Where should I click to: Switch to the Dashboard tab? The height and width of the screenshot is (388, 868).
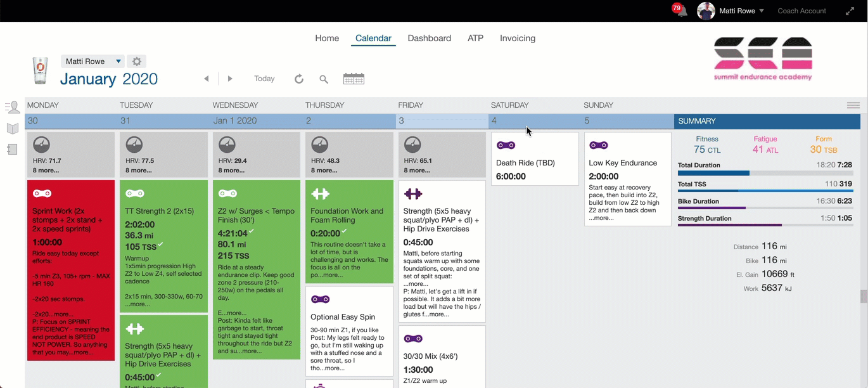pos(429,38)
